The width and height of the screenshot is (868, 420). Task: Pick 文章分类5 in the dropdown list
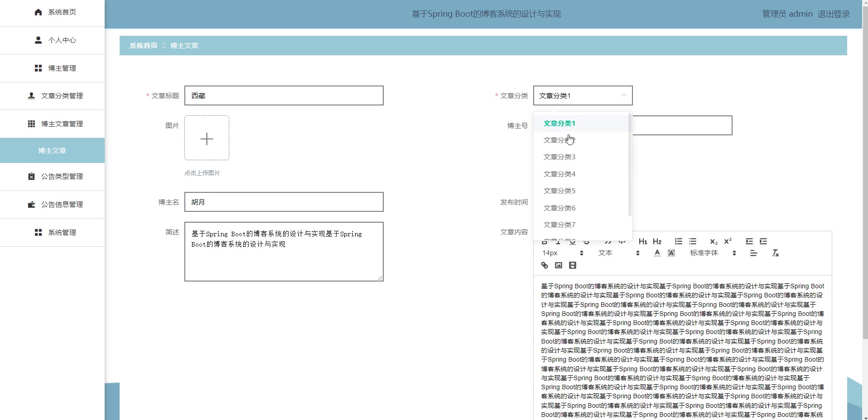(581, 191)
